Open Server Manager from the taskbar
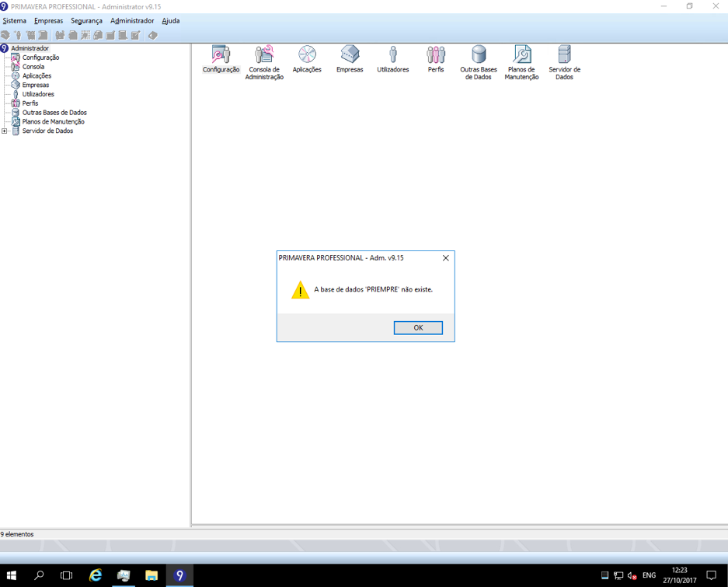Screen dimensions: 728x587 (x=124, y=575)
